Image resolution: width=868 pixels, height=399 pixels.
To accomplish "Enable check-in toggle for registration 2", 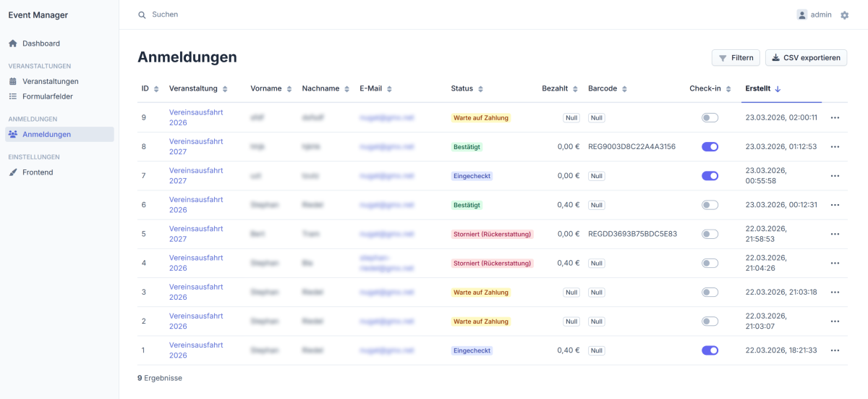I will 710,322.
